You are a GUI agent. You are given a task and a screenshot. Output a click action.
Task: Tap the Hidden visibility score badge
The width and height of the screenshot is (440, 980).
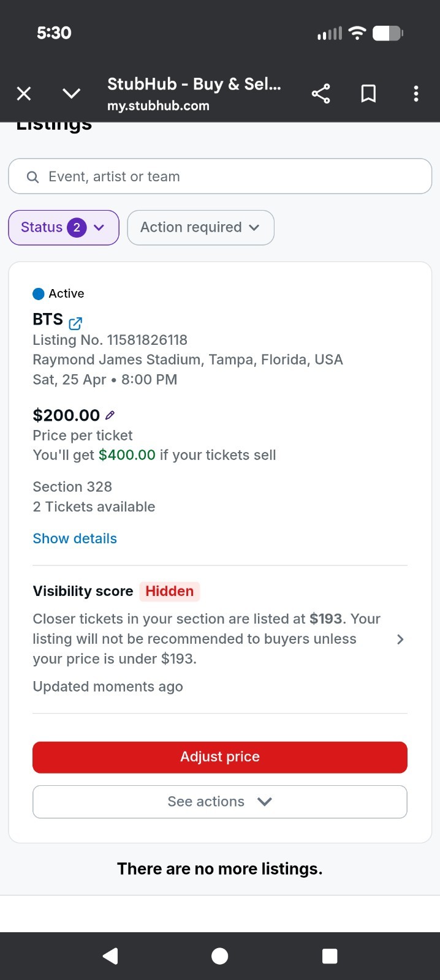(x=170, y=591)
